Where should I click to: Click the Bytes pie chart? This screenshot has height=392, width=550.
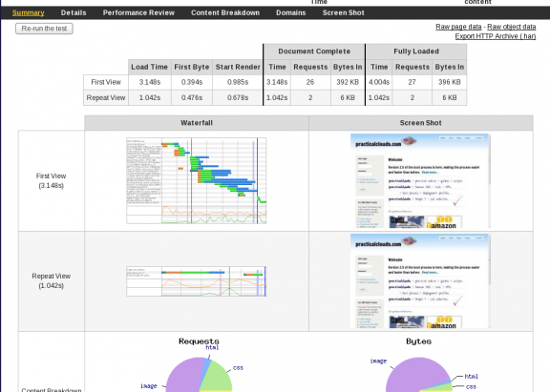pyautogui.click(x=418, y=375)
